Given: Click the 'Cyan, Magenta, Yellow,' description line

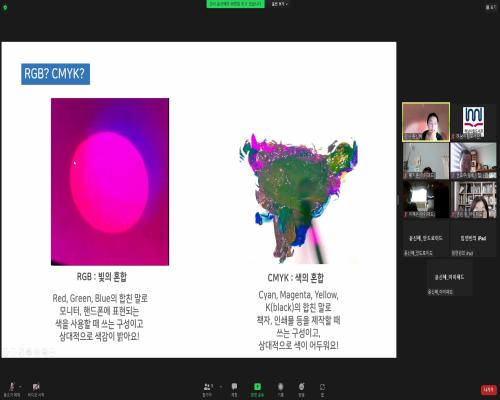Looking at the screenshot, I should pyautogui.click(x=298, y=295).
